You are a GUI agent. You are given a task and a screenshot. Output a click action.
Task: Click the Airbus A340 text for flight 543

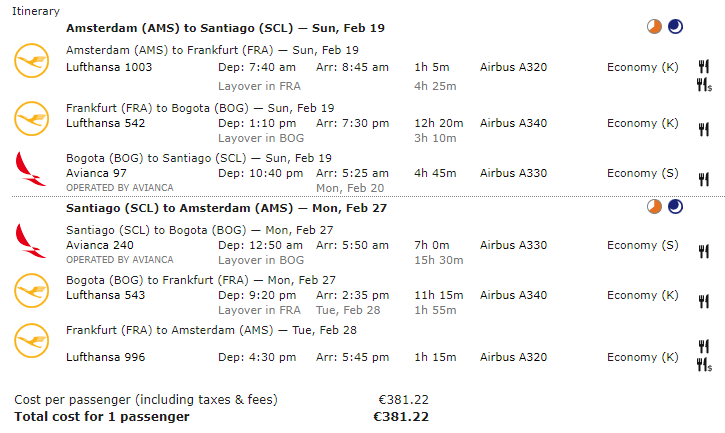[513, 295]
